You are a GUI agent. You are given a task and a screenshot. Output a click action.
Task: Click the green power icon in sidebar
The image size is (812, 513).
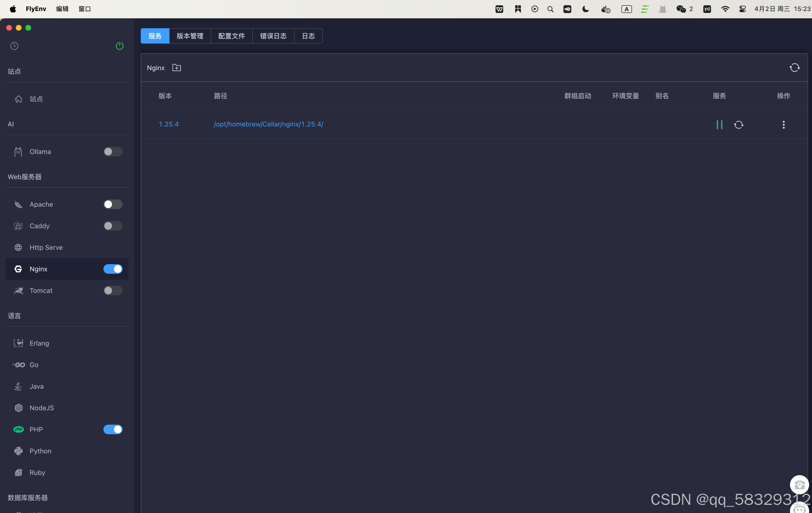coord(119,46)
